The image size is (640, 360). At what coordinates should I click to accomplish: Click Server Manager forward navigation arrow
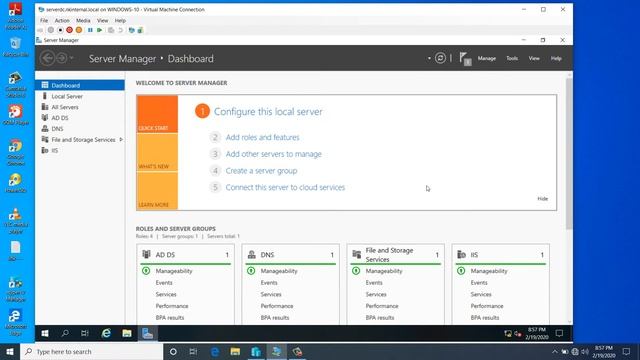62,58
